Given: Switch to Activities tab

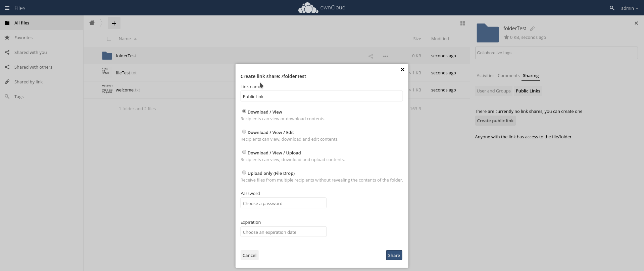Looking at the screenshot, I should [x=485, y=75].
